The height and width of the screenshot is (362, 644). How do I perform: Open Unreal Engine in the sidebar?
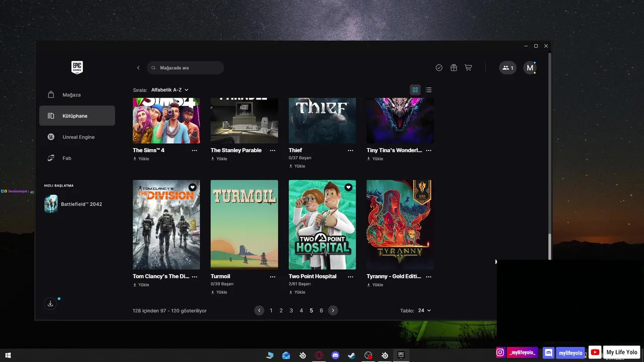[x=77, y=137]
